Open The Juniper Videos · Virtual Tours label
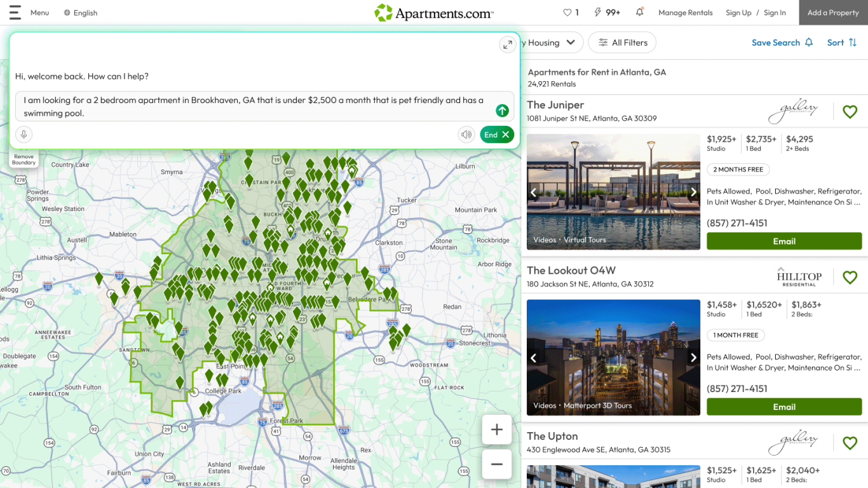This screenshot has height=488, width=868. [569, 240]
